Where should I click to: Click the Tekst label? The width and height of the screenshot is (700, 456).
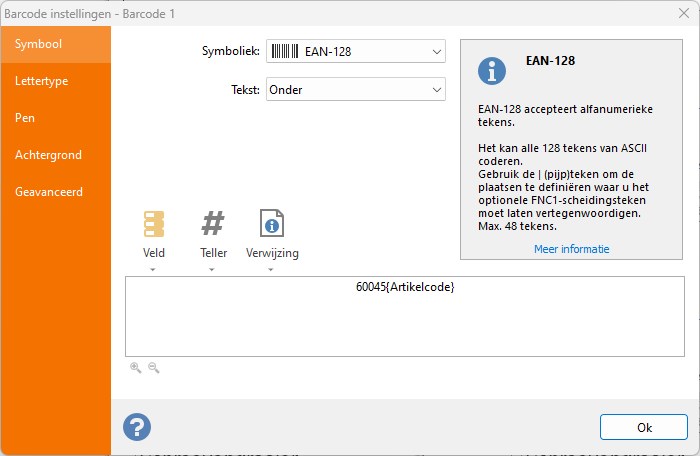click(x=245, y=90)
